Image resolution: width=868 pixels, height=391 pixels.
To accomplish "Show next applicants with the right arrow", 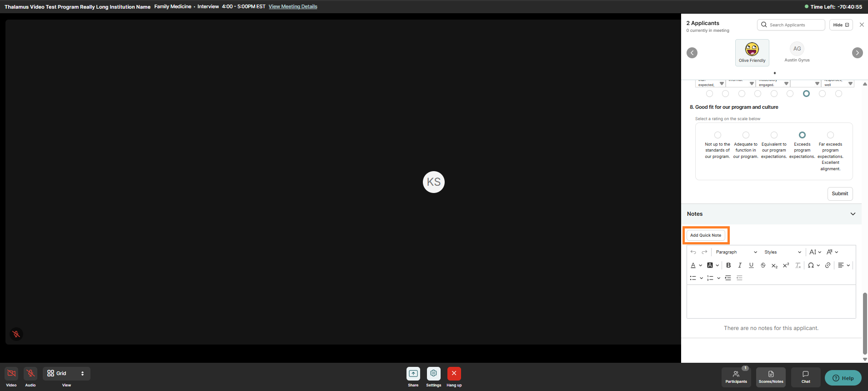I will [x=858, y=53].
